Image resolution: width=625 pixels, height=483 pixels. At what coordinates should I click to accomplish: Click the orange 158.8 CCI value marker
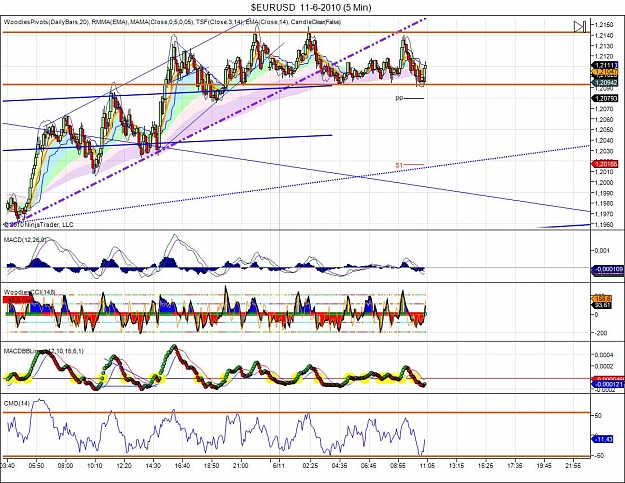(x=603, y=298)
